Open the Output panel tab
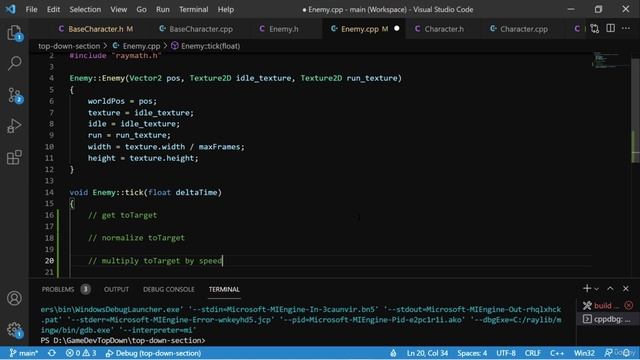The width and height of the screenshot is (640, 360). [116, 289]
